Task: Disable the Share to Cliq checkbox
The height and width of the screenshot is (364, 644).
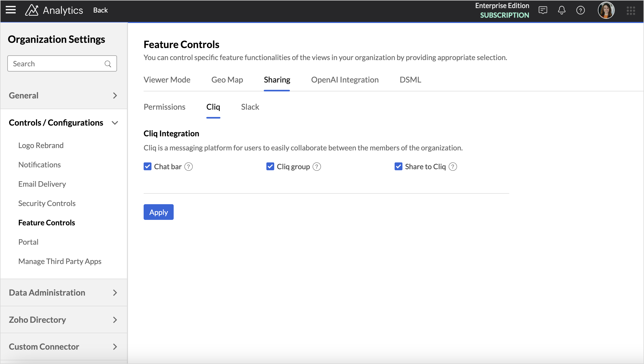Action: 398,166
